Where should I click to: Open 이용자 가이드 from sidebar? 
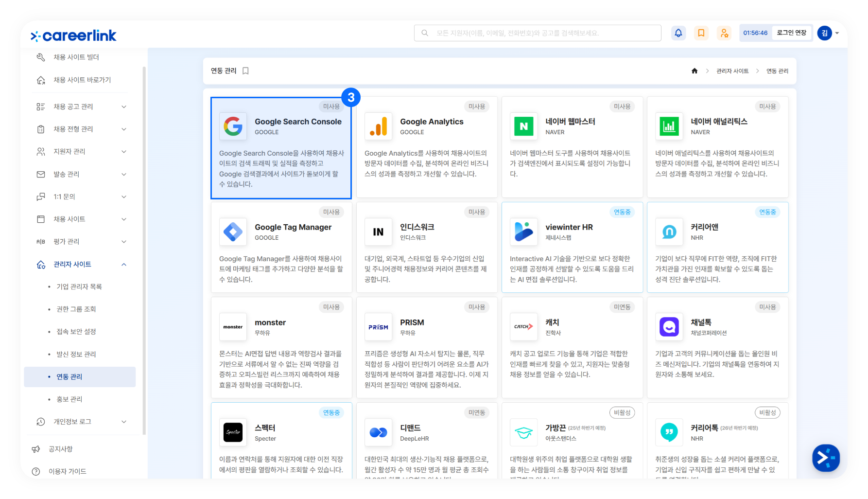[x=68, y=471]
